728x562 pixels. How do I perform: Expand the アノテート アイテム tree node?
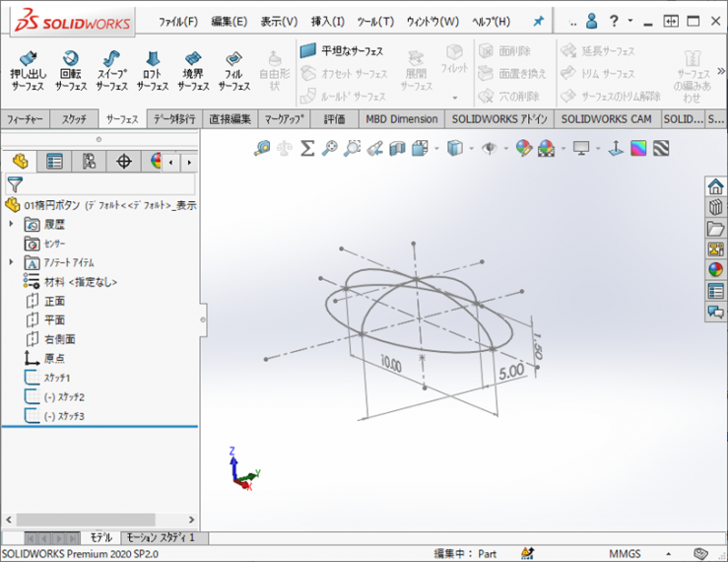pyautogui.click(x=12, y=262)
